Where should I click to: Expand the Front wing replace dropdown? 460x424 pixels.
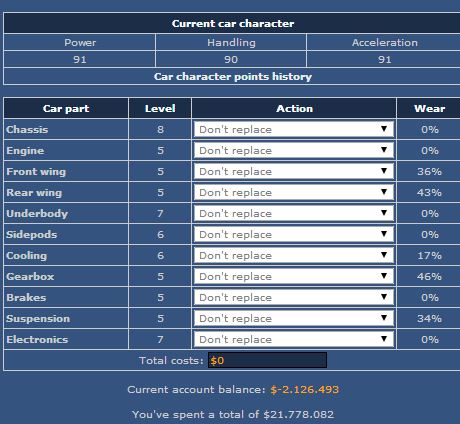(294, 171)
